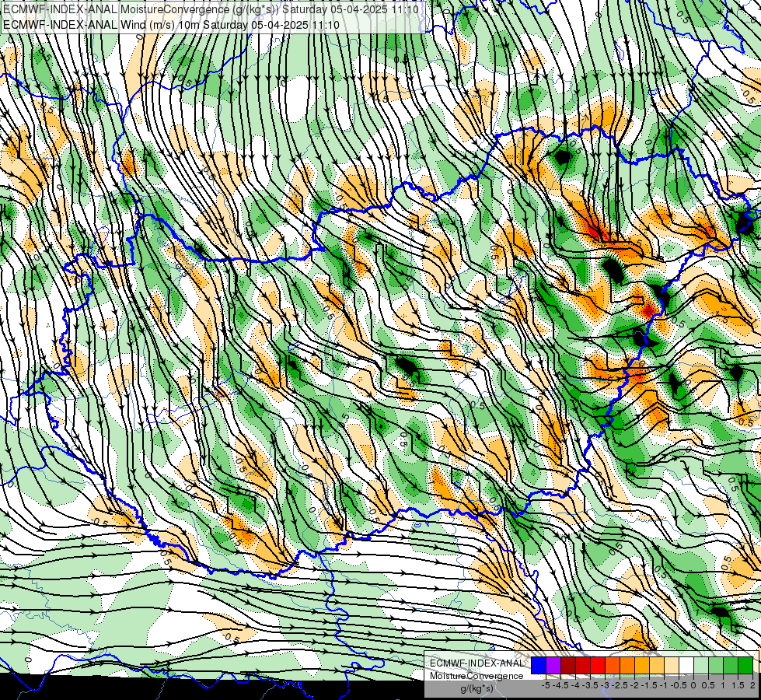Click the darkest green swatch in the legend

point(745,666)
